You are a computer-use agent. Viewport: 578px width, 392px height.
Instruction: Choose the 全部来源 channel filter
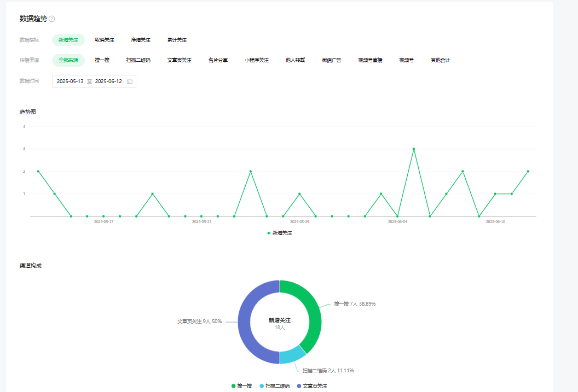[x=68, y=60]
